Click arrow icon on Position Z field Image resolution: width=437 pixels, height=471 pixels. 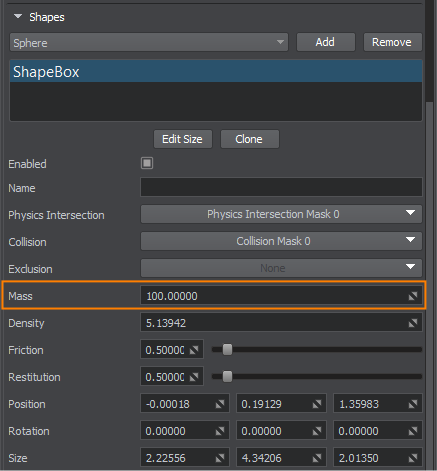click(x=413, y=404)
